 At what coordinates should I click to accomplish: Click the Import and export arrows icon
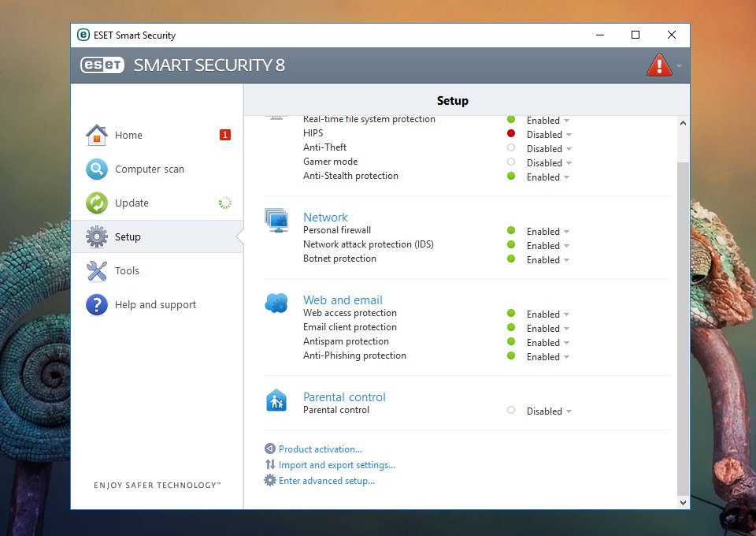pyautogui.click(x=270, y=464)
